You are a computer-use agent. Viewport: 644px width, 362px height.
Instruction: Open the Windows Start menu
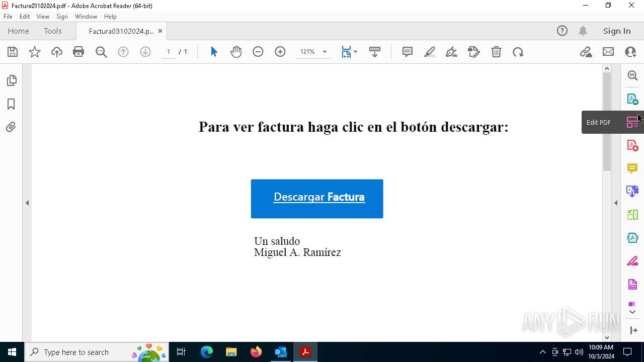[12, 352]
